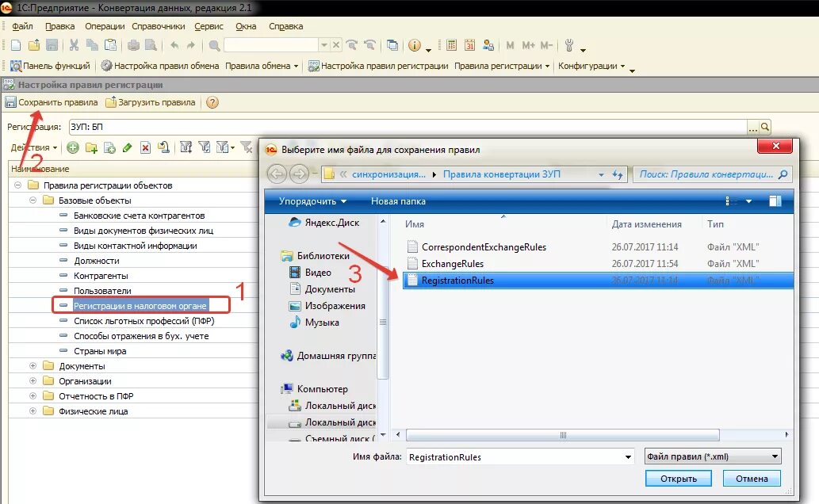Click the Отмена button in file dialog

pyautogui.click(x=752, y=479)
